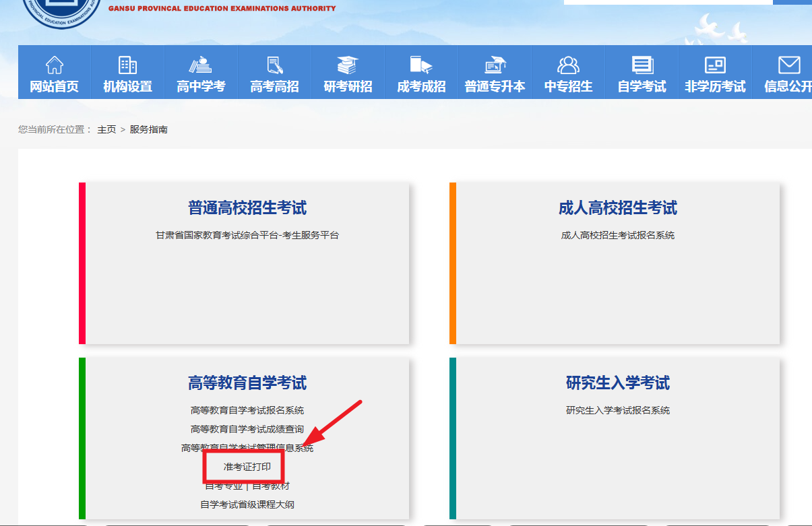The image size is (812, 526).
Task: Open 成人高校招生考试报名系统 link
Action: 617,235
